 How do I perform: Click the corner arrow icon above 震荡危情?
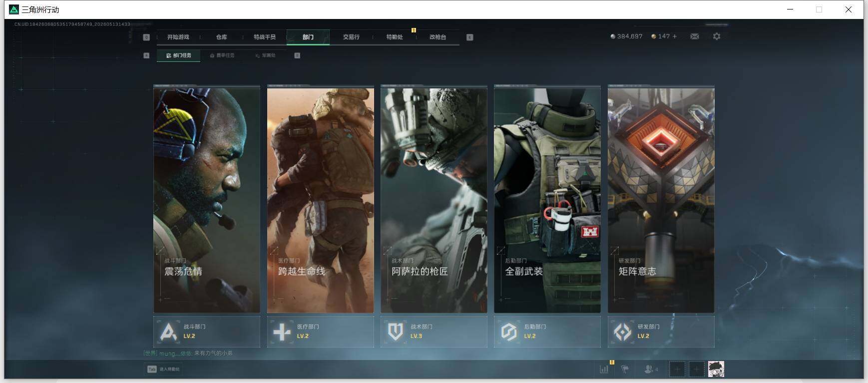(160, 250)
